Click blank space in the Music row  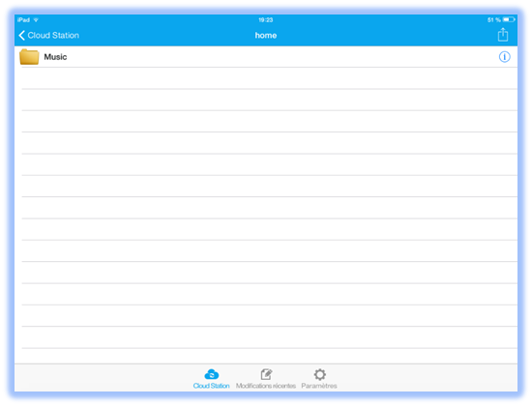281,57
